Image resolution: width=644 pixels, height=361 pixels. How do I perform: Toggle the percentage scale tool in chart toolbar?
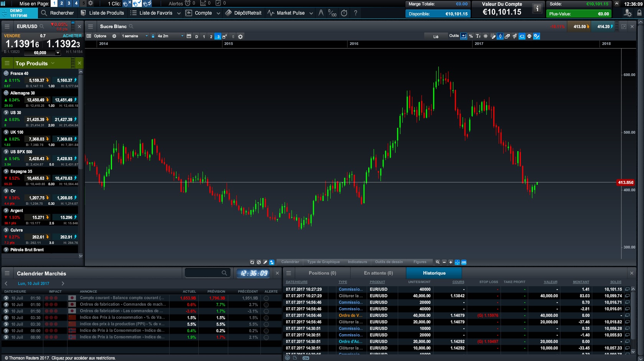[x=471, y=36]
